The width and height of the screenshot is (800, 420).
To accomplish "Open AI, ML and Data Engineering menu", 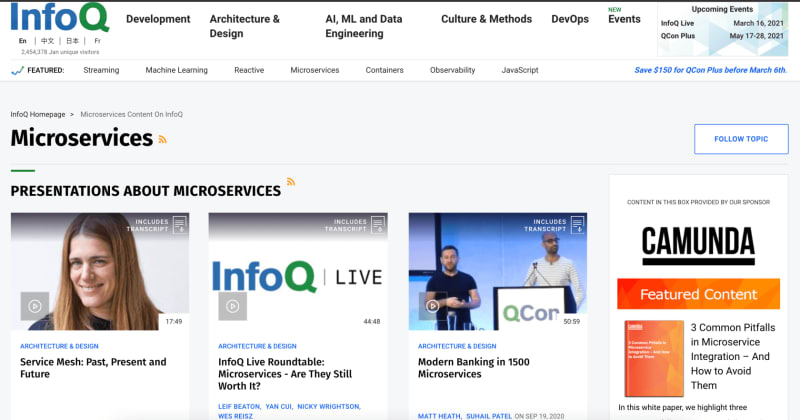I will (364, 26).
